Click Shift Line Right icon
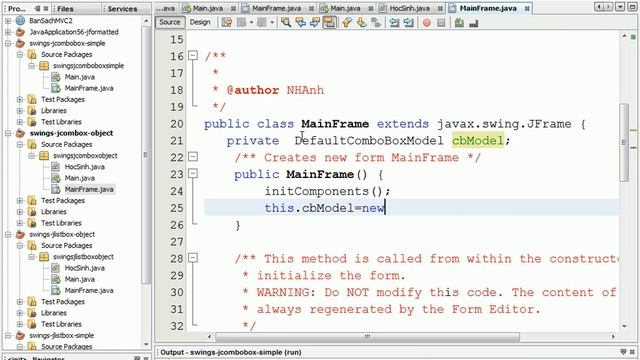 point(409,22)
